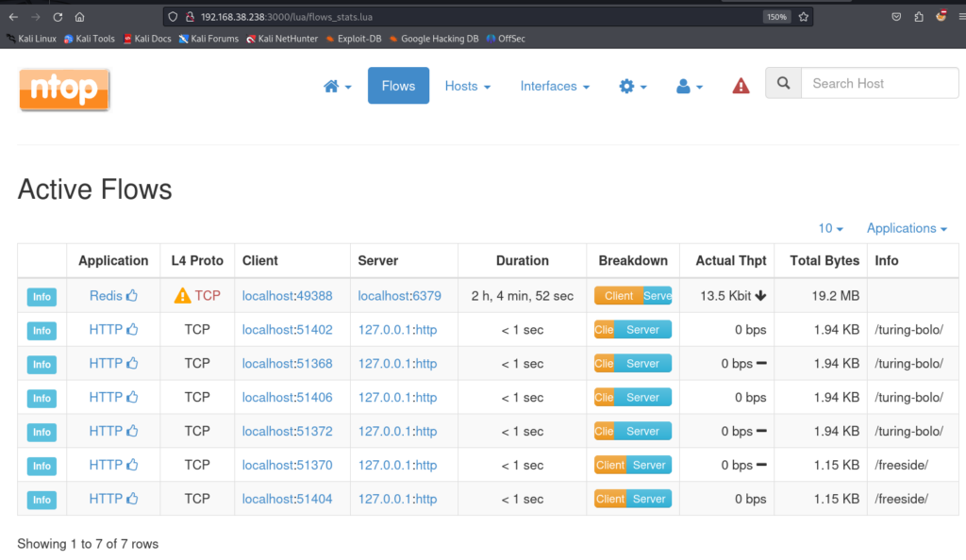The image size is (966, 560).
Task: Open the Interfaces menu
Action: (x=555, y=86)
